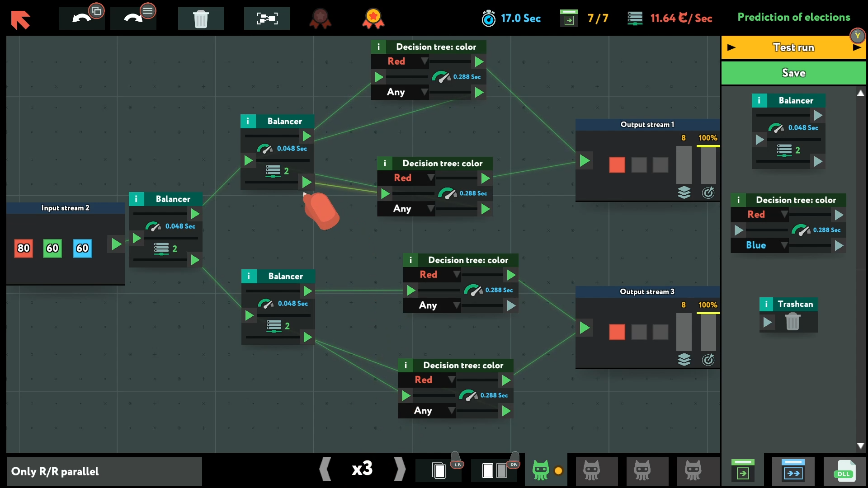868x488 pixels.
Task: Click the target reset icon on Output stream 3
Action: (709, 360)
